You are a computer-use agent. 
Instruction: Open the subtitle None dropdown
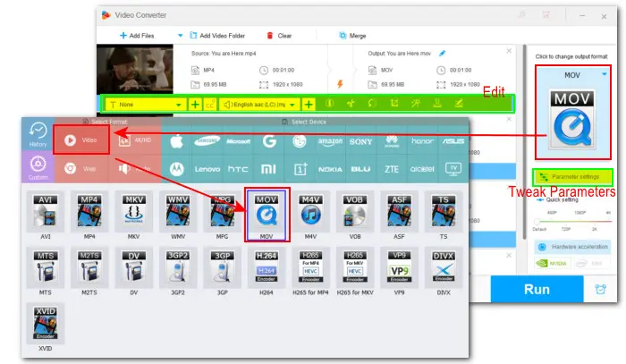coord(145,105)
